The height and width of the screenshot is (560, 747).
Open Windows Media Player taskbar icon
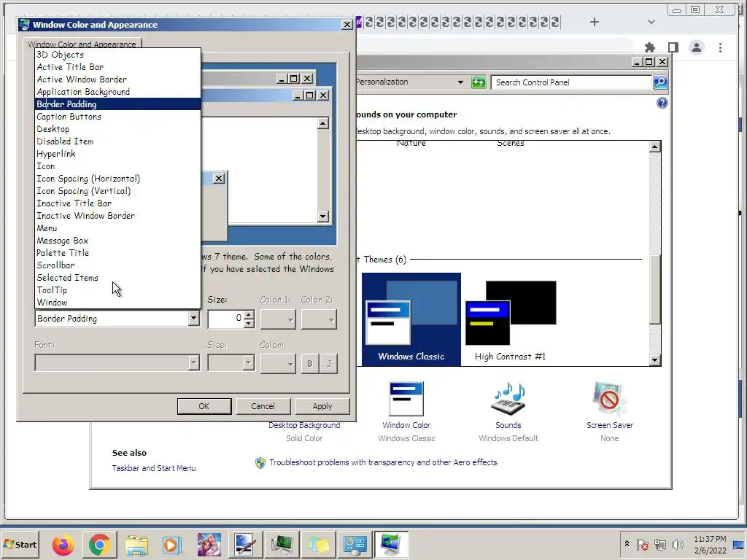click(171, 544)
